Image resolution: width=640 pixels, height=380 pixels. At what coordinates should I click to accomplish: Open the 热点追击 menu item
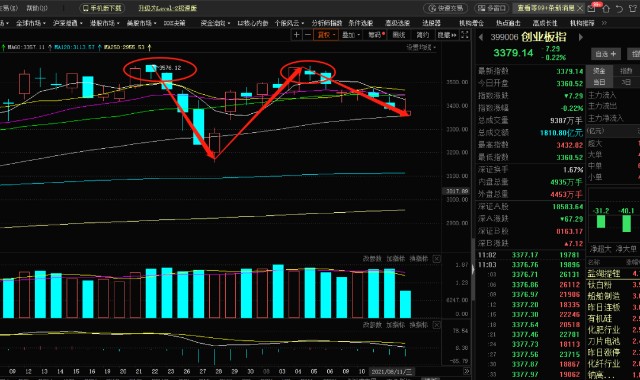coord(508,23)
